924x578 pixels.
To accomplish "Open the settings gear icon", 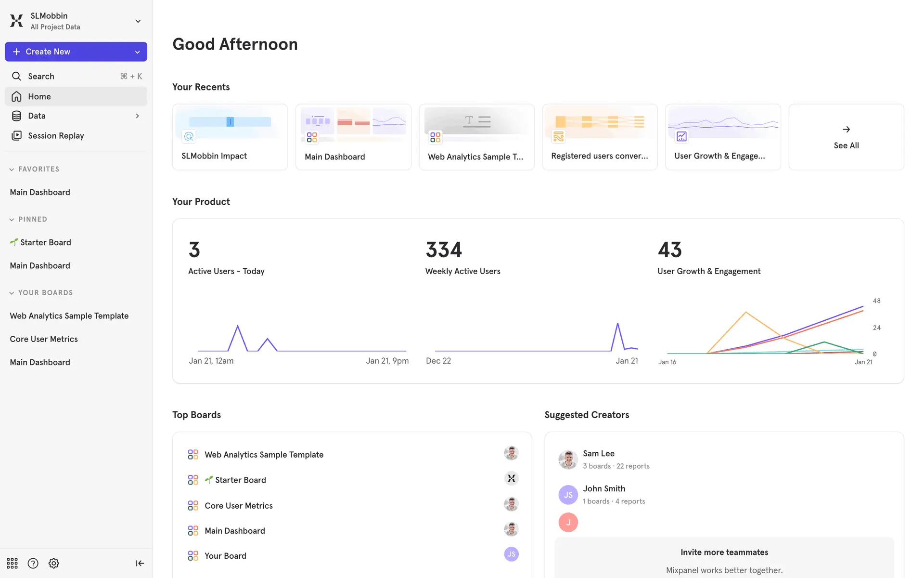I will point(54,563).
